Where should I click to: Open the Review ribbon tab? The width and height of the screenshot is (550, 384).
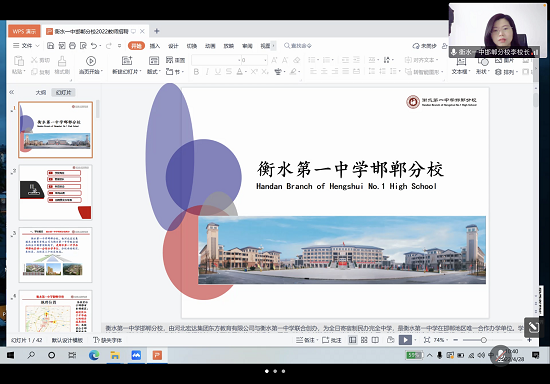[x=247, y=46]
